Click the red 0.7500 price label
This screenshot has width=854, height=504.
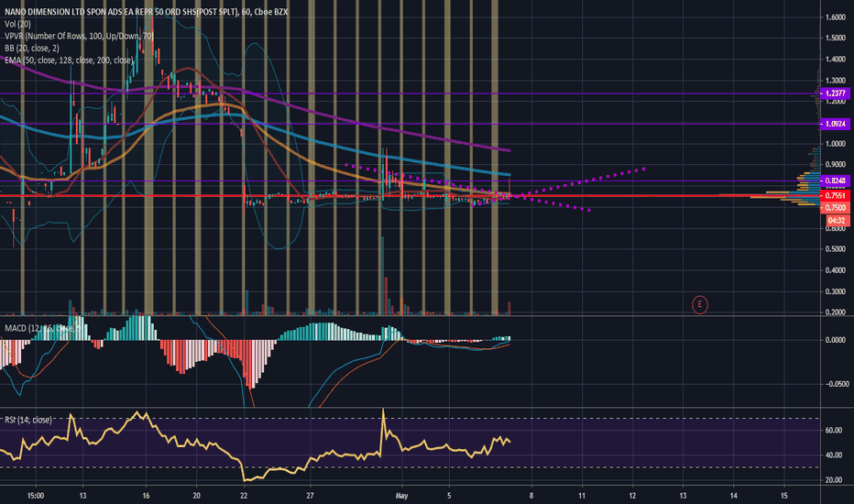tap(835, 208)
